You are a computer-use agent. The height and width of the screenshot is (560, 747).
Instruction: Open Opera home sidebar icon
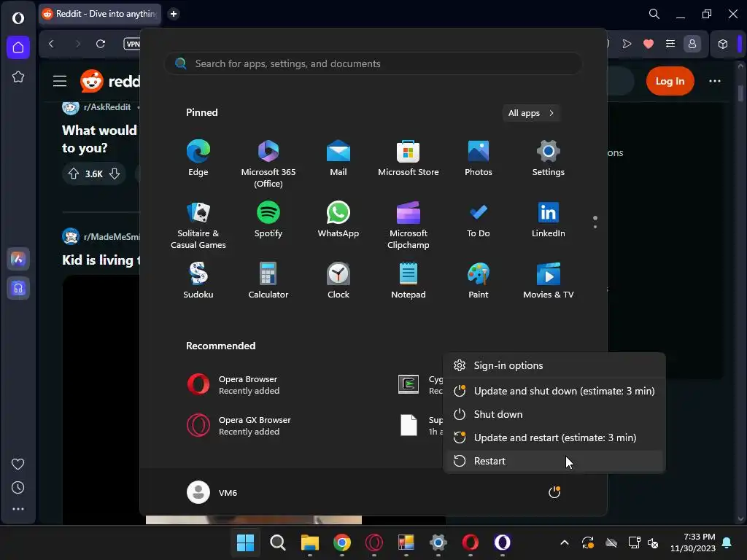pos(18,47)
